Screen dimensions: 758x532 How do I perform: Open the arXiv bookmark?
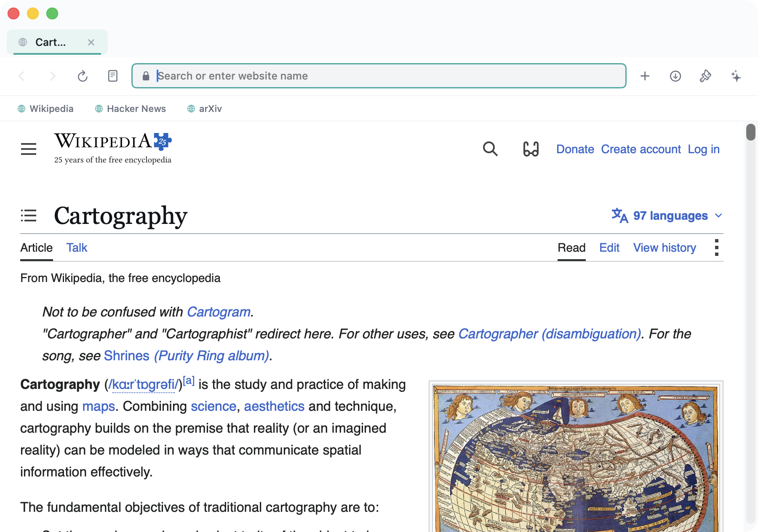(204, 109)
